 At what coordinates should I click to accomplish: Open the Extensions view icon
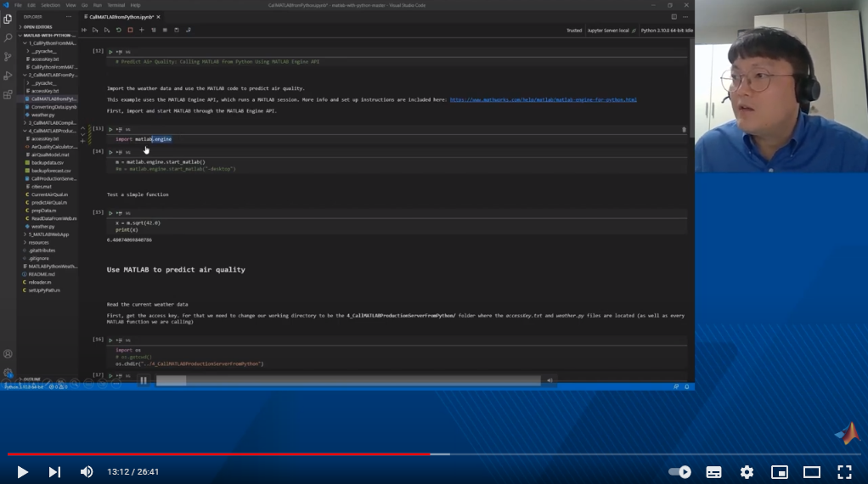point(8,94)
